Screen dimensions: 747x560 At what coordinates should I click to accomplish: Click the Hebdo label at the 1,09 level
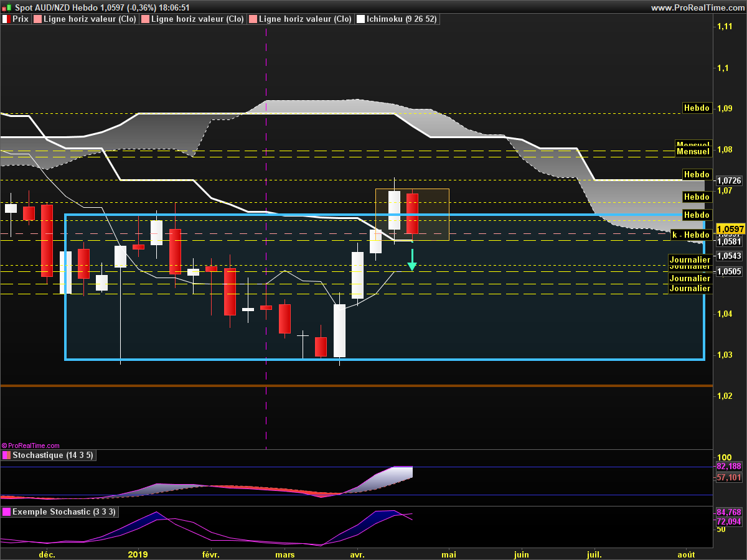pos(697,108)
